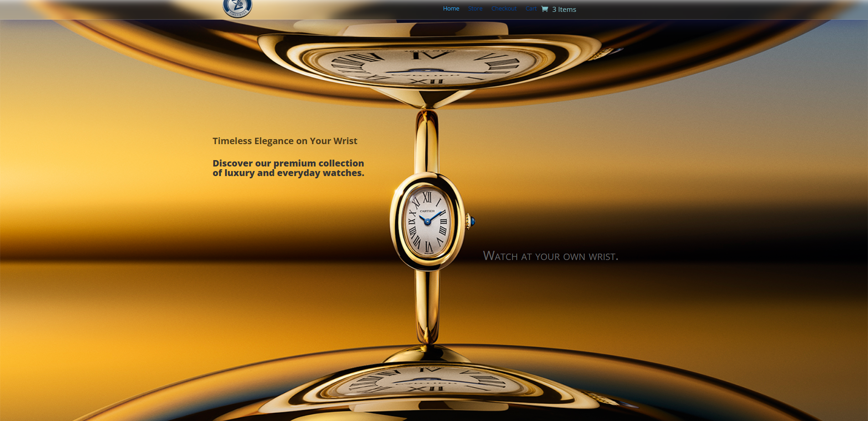Open the shopping cart icon
The width and height of the screenshot is (868, 421).
(544, 9)
